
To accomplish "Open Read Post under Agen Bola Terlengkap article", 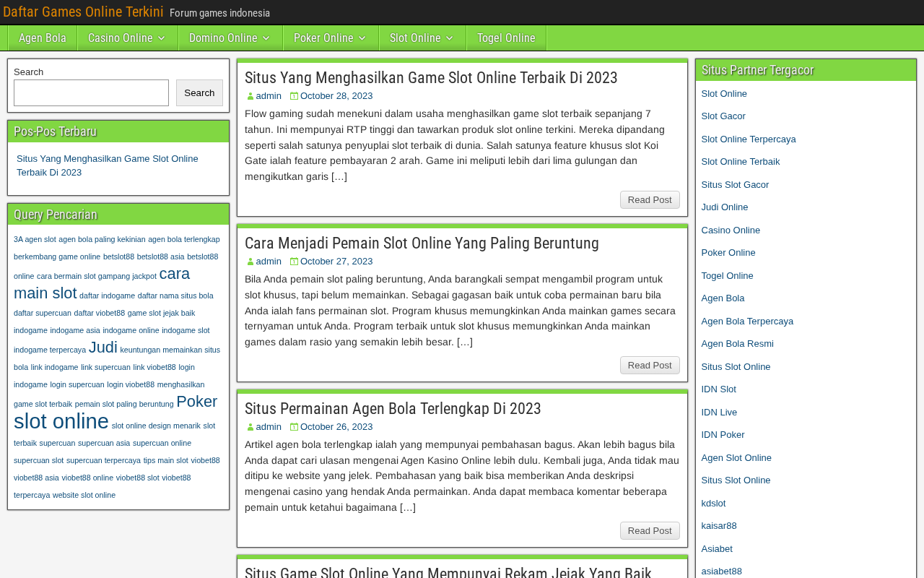I will point(650,531).
